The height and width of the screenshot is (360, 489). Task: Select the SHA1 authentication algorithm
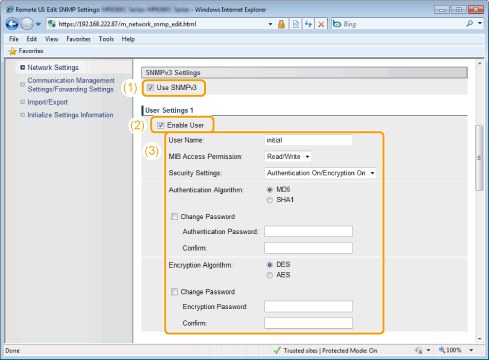270,200
